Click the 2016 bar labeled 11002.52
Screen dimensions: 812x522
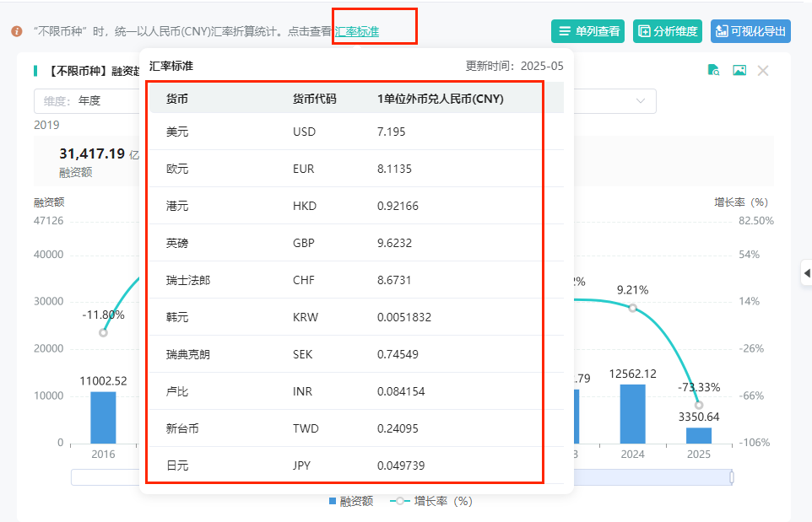coord(103,417)
